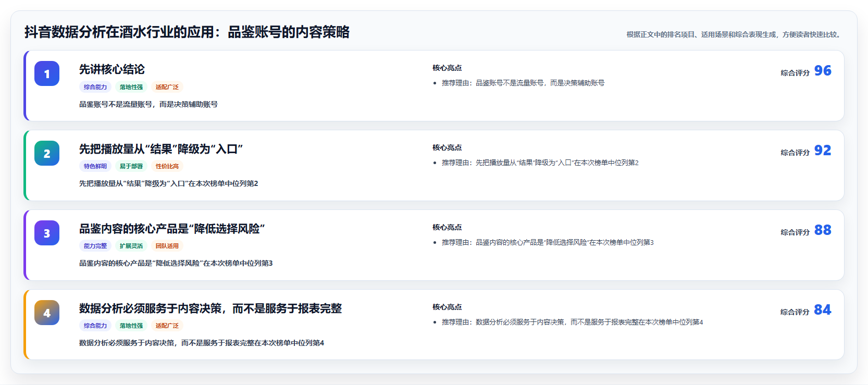Click summary 品鉴账号不是流量账号 under tags
The width and height of the screenshot is (868, 385).
(148, 104)
